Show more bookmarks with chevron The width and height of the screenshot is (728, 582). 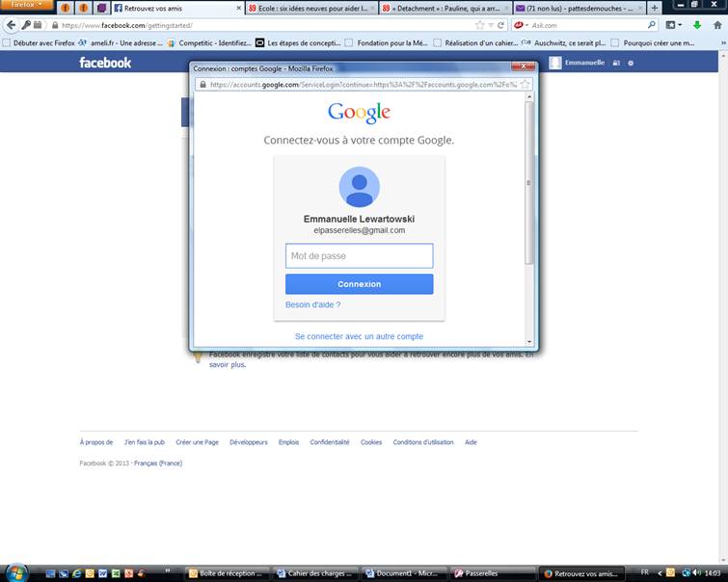[x=723, y=43]
